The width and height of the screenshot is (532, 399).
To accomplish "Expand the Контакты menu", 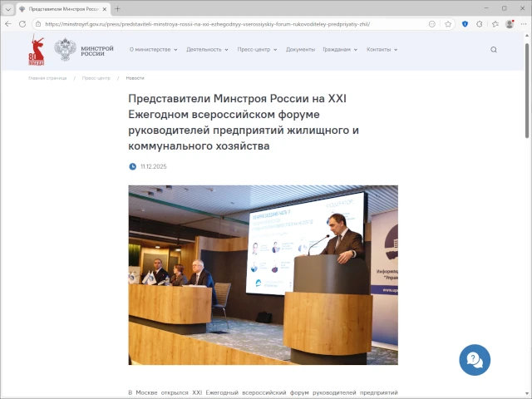I will (x=382, y=50).
